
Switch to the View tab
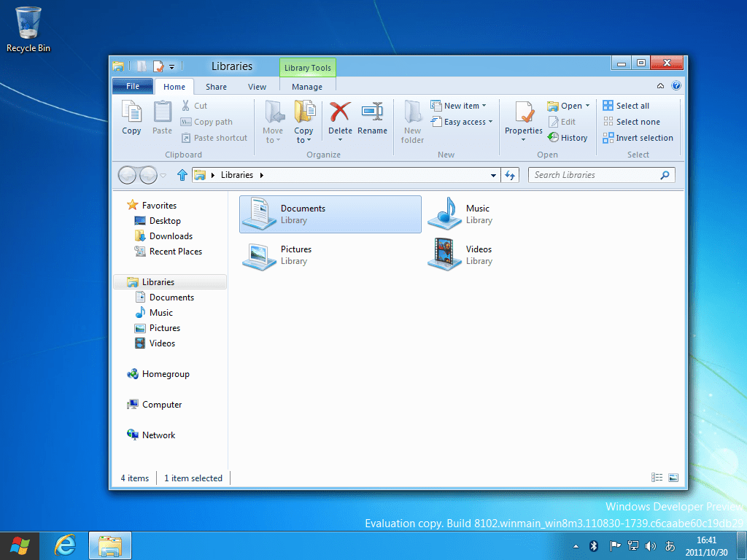click(x=257, y=87)
